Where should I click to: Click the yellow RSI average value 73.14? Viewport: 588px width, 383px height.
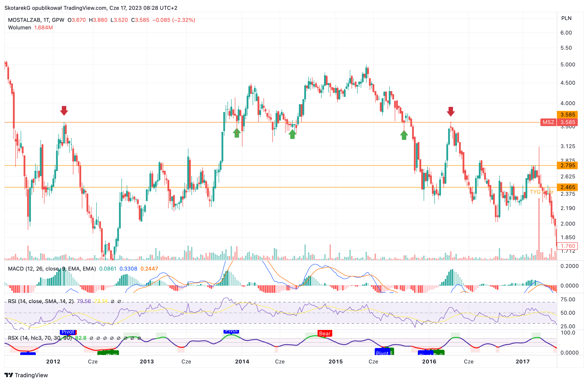(101, 301)
